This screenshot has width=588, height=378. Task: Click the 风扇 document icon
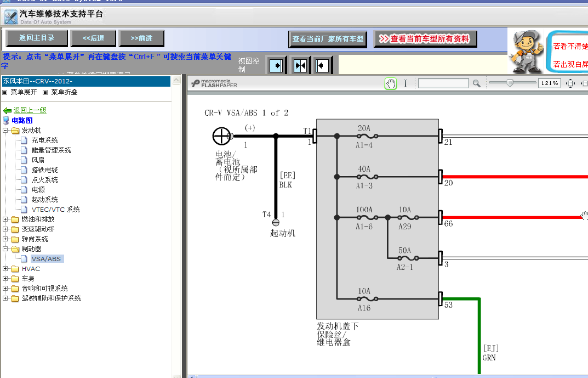[x=24, y=160]
